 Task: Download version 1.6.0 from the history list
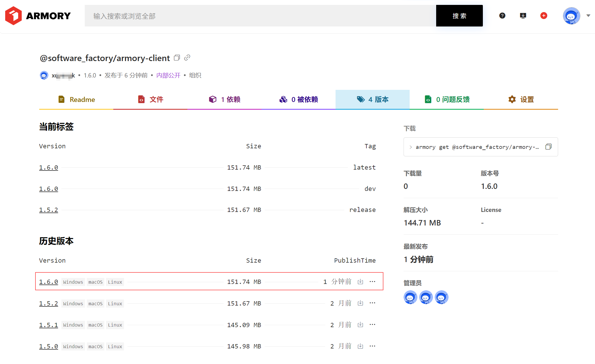click(x=360, y=282)
